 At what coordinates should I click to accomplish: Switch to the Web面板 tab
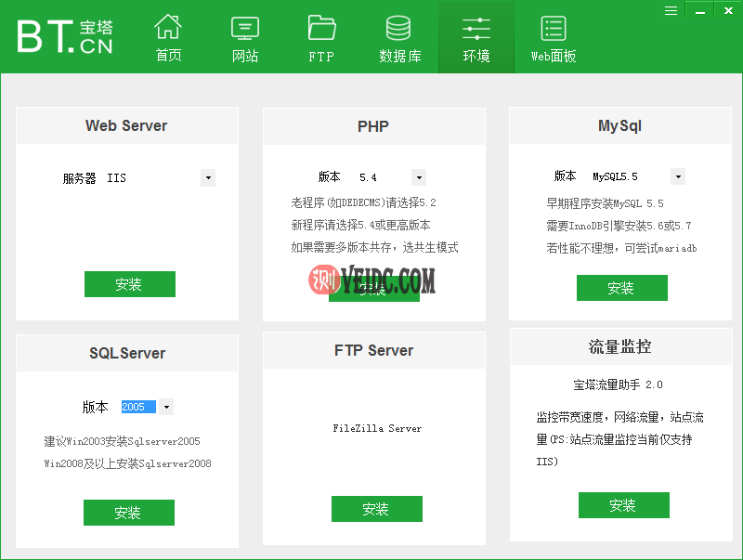point(553,35)
